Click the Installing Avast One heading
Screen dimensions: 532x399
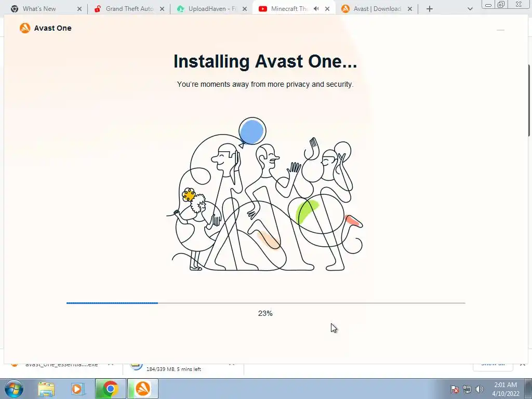(x=265, y=61)
